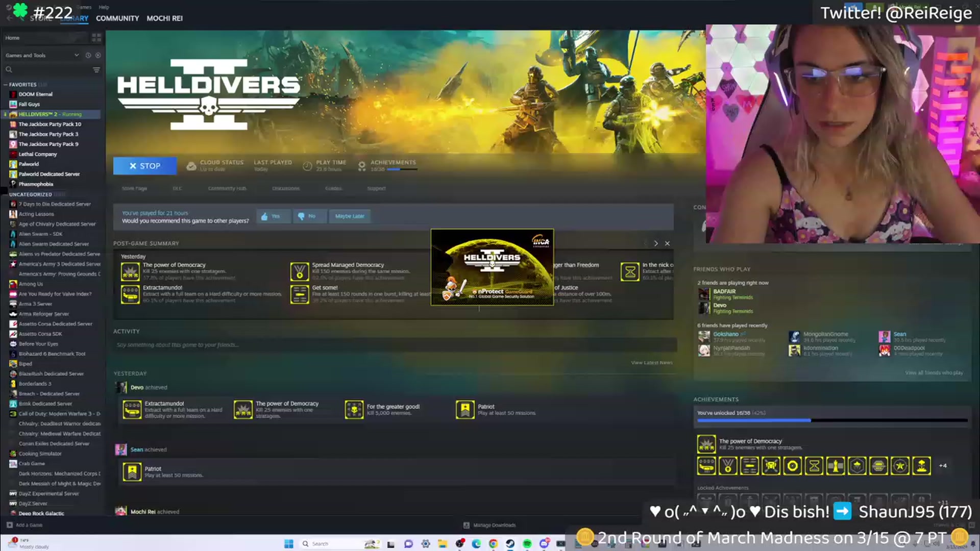Screen dimensions: 980x551
Task: Go to next post-game summary page
Action: click(656, 243)
